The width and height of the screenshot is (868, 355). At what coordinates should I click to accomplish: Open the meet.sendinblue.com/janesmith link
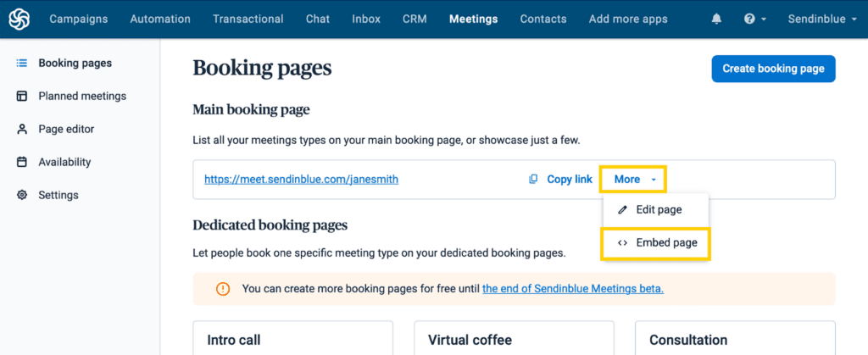[x=301, y=179]
